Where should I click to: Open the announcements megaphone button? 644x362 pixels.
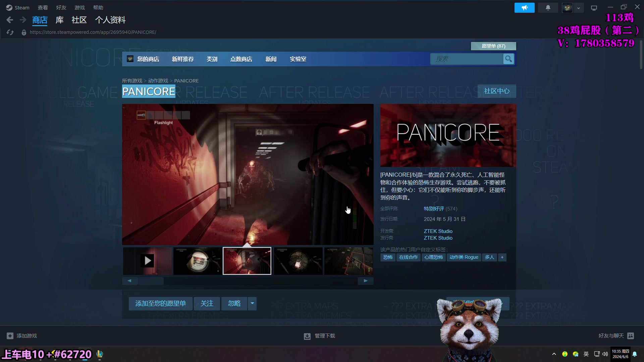524,8
